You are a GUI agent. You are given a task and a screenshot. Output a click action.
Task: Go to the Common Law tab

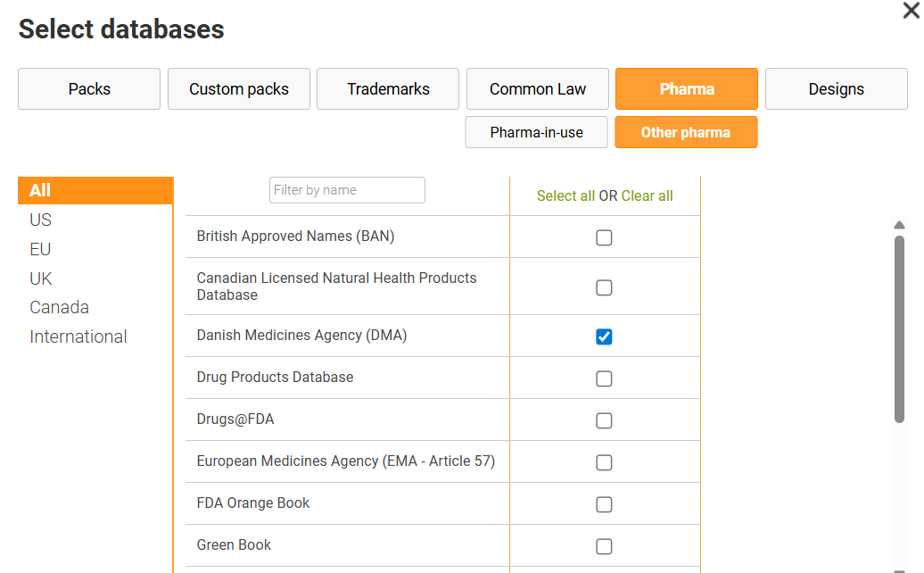pyautogui.click(x=538, y=89)
